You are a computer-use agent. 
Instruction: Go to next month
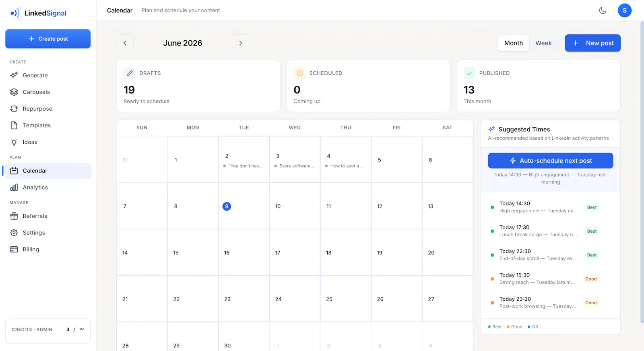[x=240, y=43]
